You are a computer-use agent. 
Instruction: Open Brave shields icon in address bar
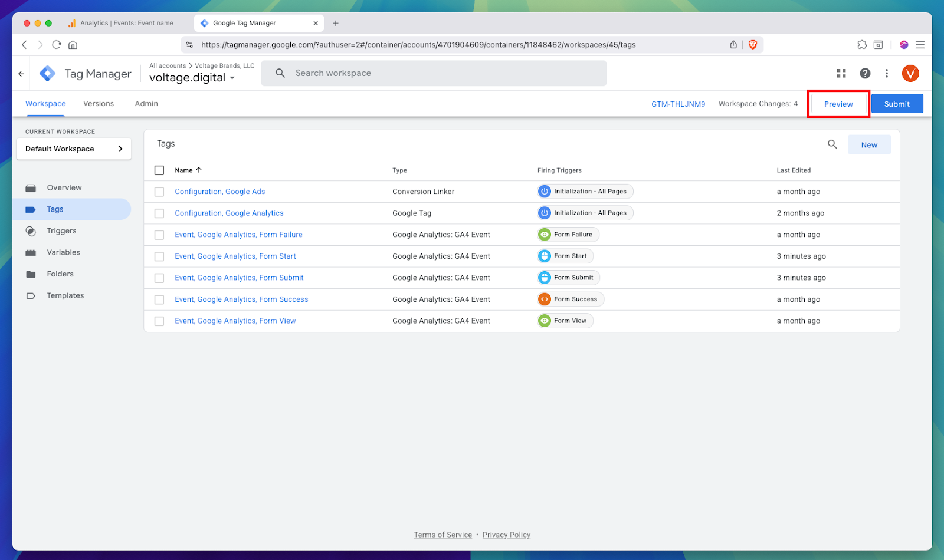tap(753, 45)
